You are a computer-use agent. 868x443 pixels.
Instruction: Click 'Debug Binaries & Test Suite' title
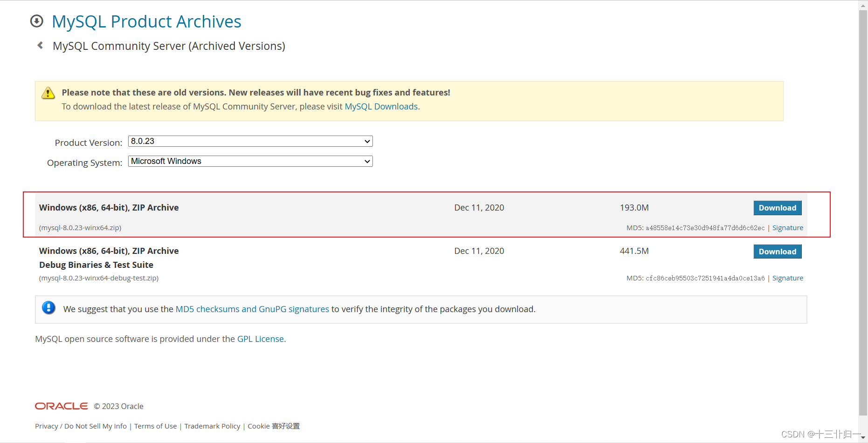(96, 265)
